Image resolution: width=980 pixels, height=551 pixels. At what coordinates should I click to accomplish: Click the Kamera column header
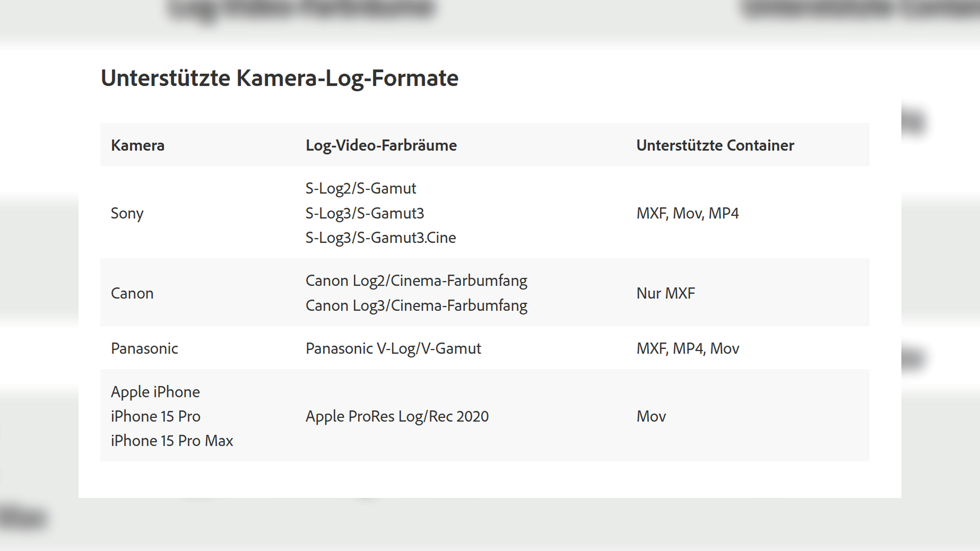pos(137,145)
